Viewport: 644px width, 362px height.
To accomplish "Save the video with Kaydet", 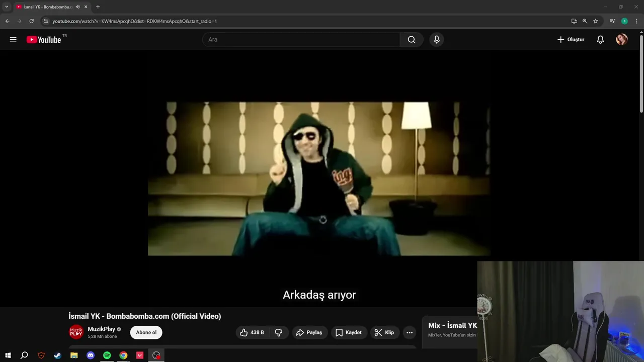I will point(349,332).
